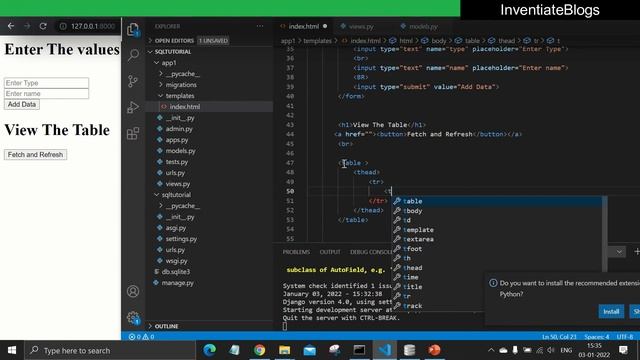The width and height of the screenshot is (640, 360).
Task: Install the recommended Python extension
Action: 611,311
